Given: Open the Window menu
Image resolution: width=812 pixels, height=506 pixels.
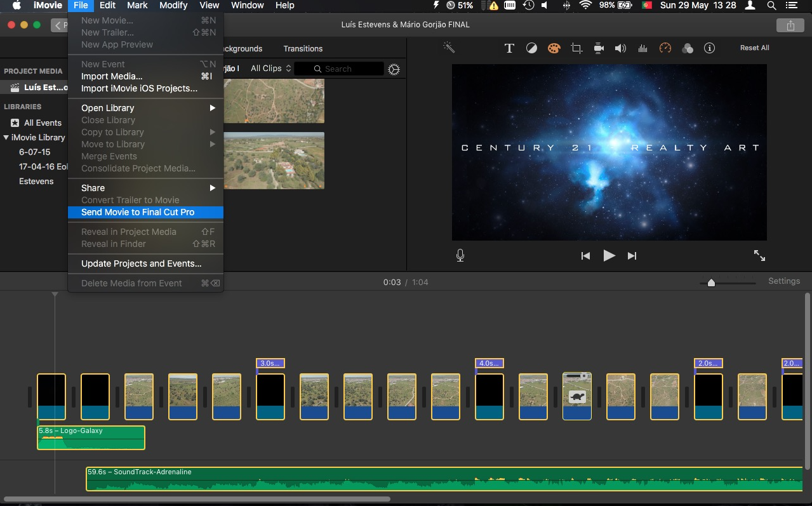Looking at the screenshot, I should (247, 5).
